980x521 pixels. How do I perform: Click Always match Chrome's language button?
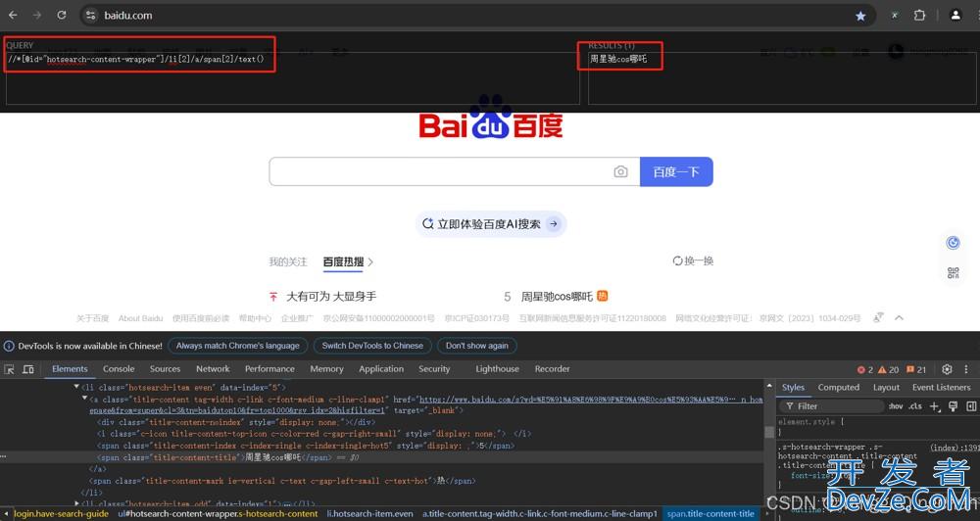point(237,346)
